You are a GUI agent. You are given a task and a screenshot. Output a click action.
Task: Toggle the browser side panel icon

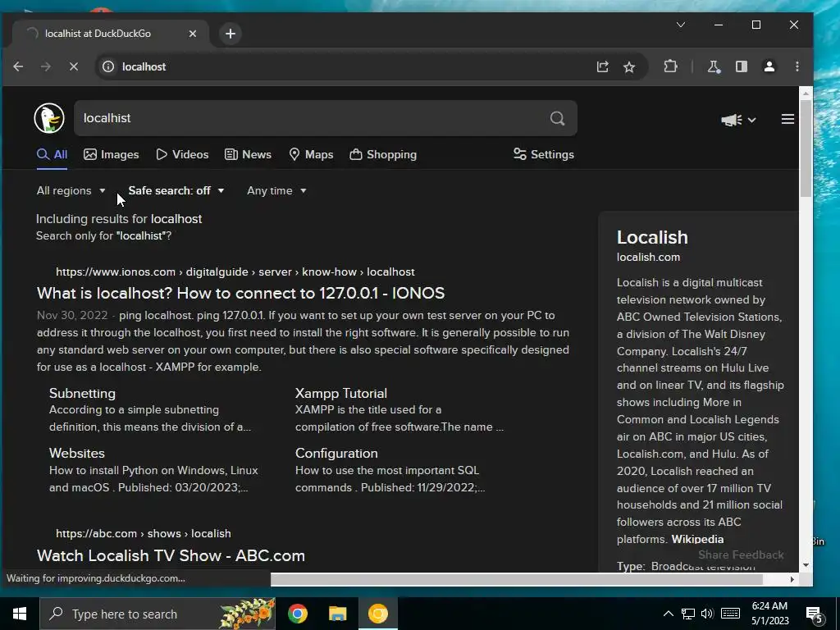(x=742, y=66)
